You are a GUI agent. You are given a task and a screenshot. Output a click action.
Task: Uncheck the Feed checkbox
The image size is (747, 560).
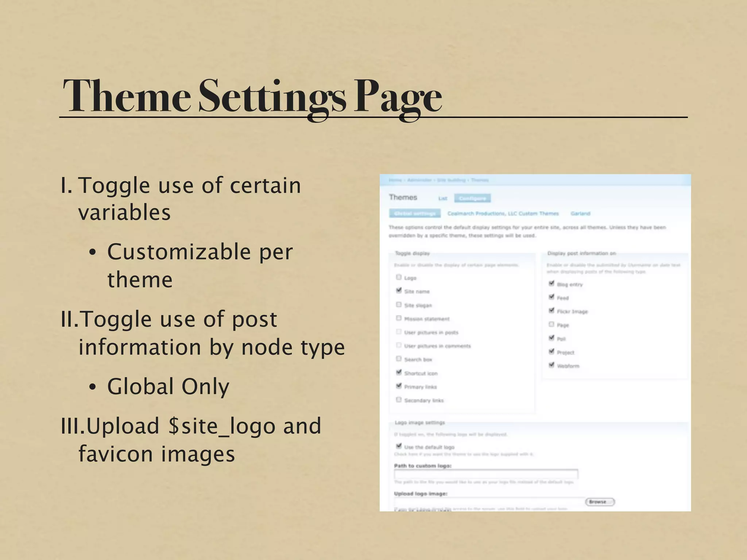(x=551, y=297)
